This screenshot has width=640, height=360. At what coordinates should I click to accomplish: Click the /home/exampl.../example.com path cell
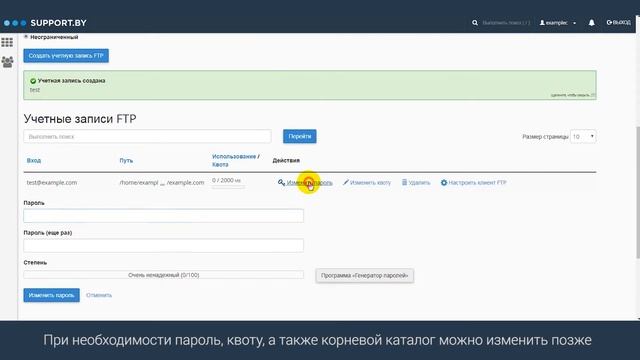(x=162, y=182)
